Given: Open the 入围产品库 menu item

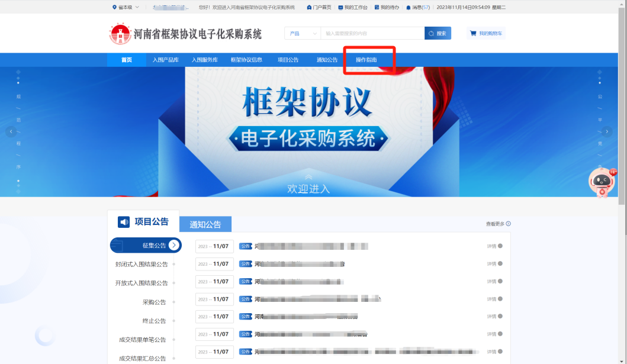Looking at the screenshot, I should coord(166,60).
